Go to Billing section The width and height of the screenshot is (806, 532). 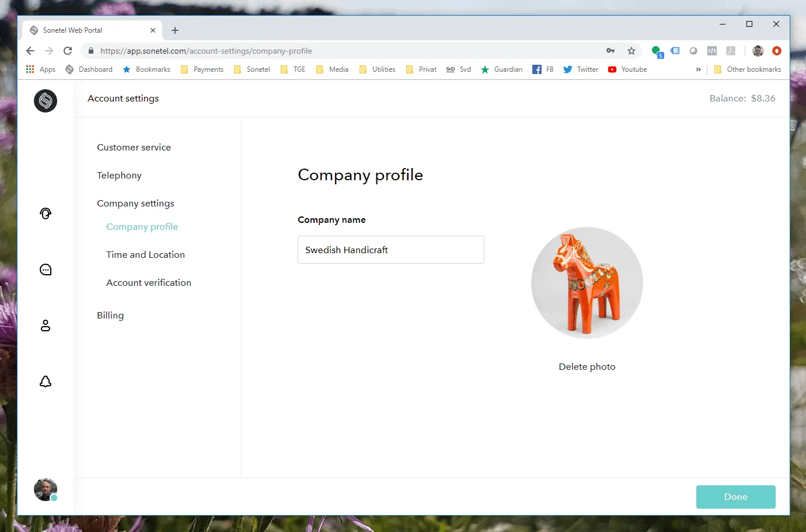(x=110, y=316)
